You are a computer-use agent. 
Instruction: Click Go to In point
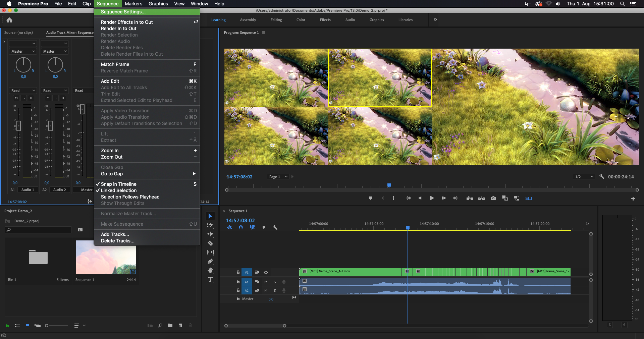(x=409, y=198)
